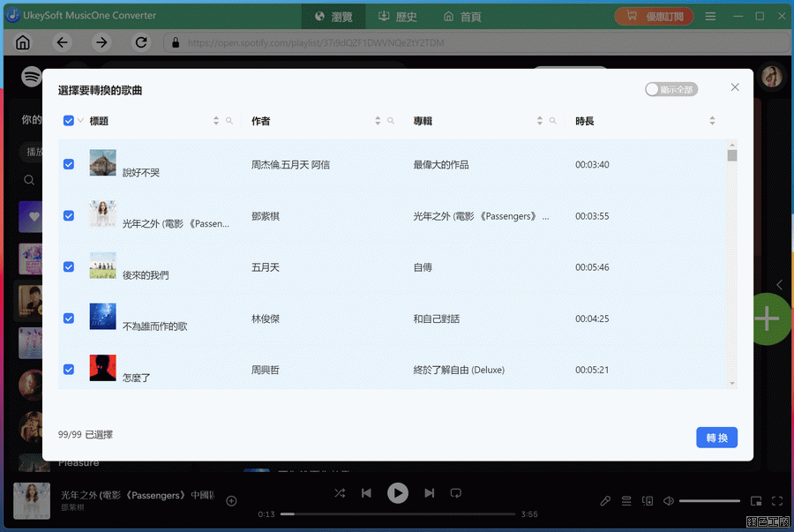The width and height of the screenshot is (794, 532).
Task: Sort songs by the 時長 column arrows
Action: pyautogui.click(x=712, y=121)
